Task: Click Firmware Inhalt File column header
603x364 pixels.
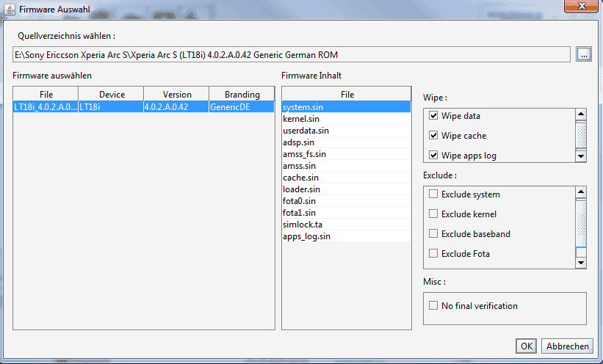Action: point(347,94)
